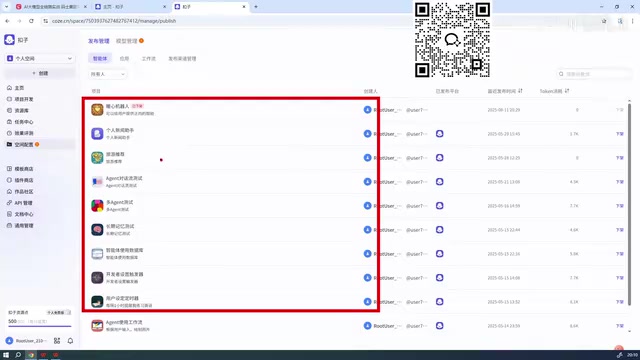
Task: Click 下架 for 用户设定定时器 row
Action: tap(620, 302)
